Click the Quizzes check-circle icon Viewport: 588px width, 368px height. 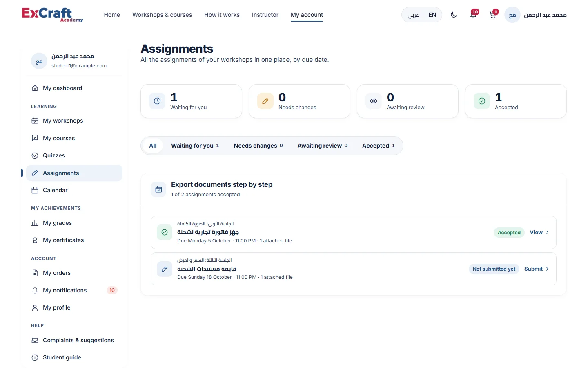[35, 155]
